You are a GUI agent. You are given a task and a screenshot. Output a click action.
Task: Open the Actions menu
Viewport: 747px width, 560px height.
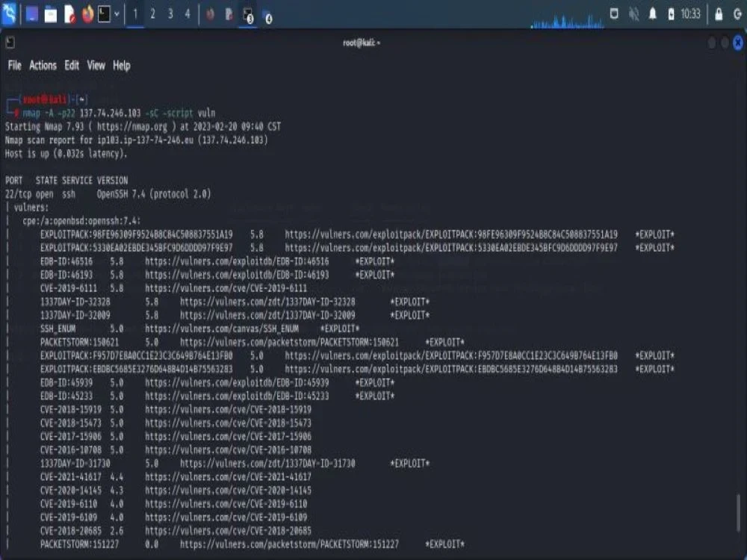point(43,65)
